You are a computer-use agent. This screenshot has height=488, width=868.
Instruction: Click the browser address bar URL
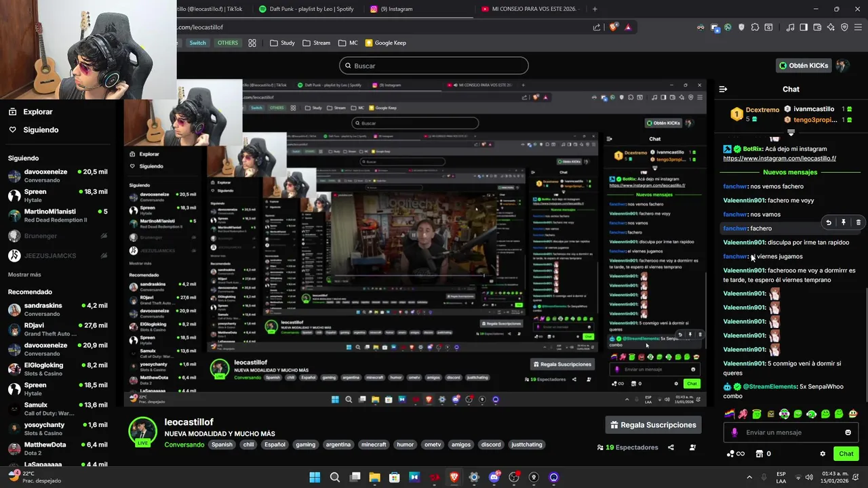(200, 27)
